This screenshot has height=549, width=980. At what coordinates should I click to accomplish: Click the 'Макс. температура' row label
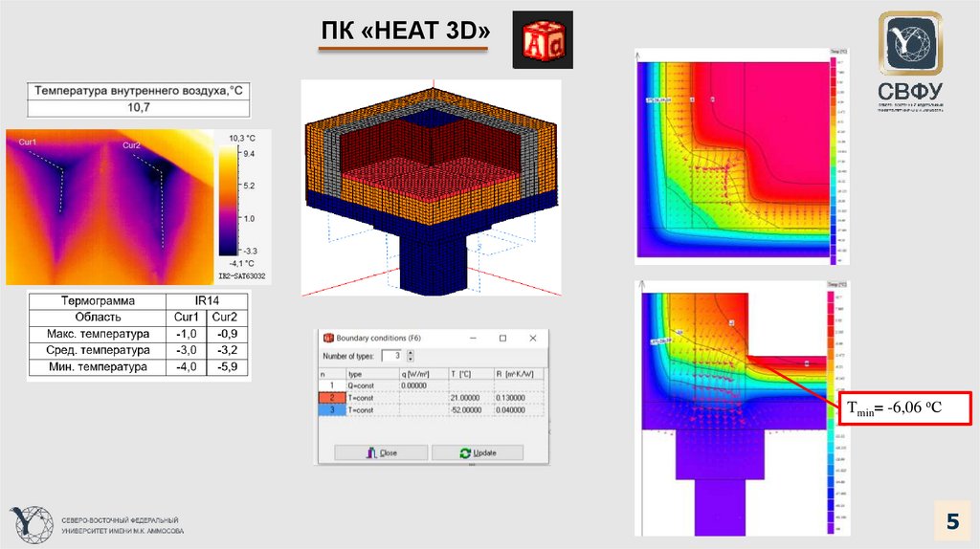click(x=98, y=334)
